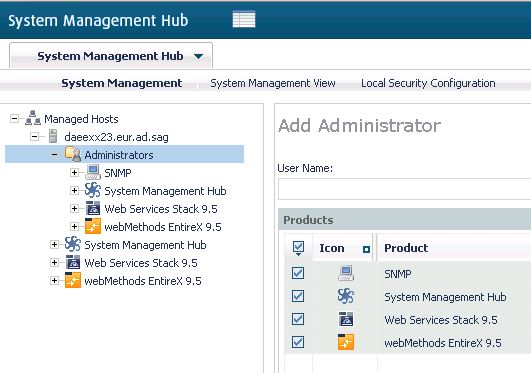Switch to System Management View tab

coord(273,83)
